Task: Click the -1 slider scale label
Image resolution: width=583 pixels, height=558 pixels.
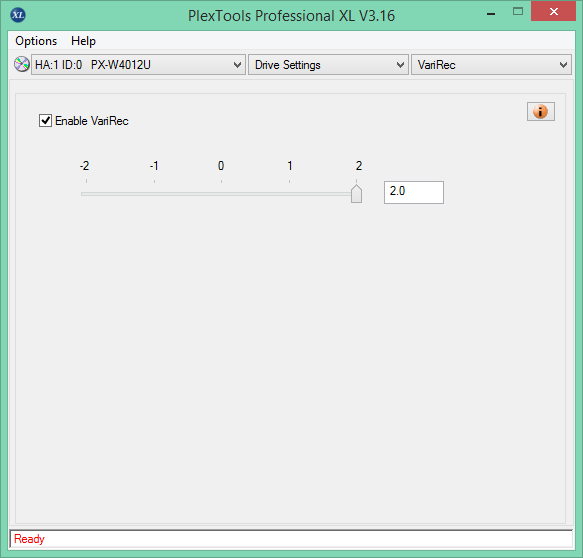Action: point(154,165)
